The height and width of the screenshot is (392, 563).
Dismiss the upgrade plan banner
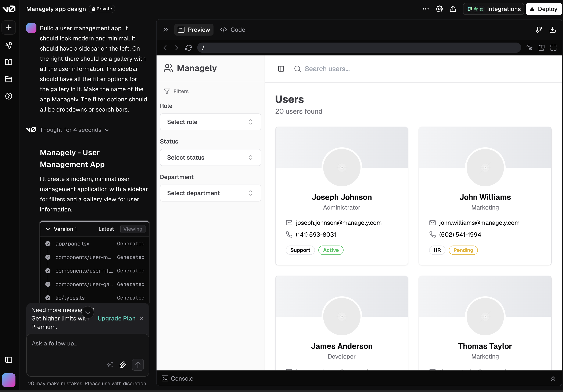pos(142,318)
